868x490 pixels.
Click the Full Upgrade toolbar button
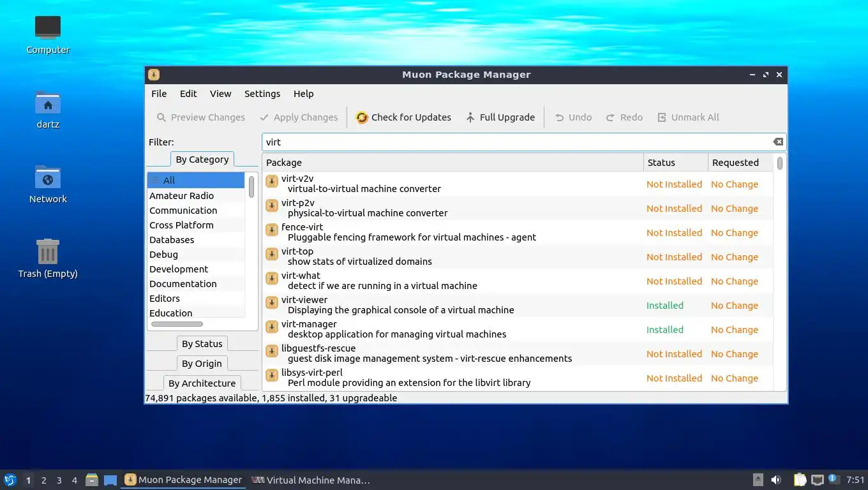[x=500, y=117]
